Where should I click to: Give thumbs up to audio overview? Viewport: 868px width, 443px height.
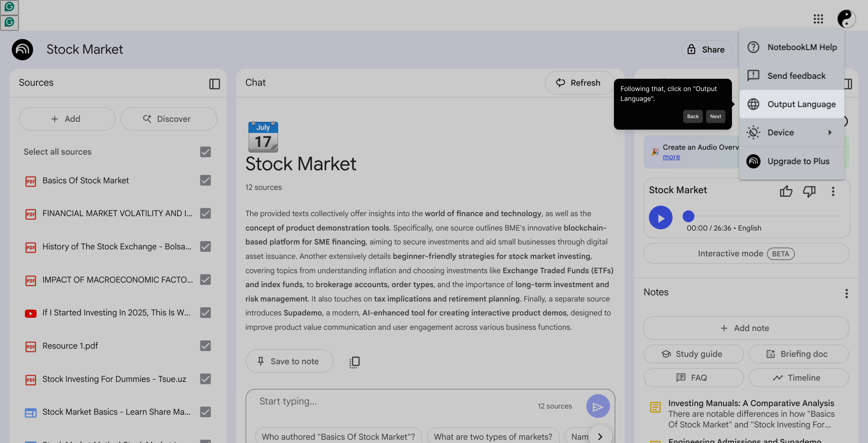pos(786,191)
